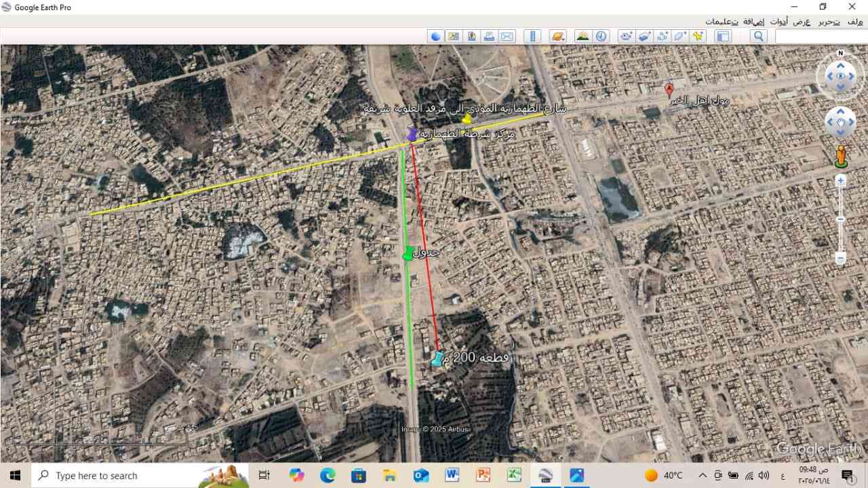Viewport: 868px width, 488px height.
Task: Click the search magnifier button
Action: (x=758, y=37)
